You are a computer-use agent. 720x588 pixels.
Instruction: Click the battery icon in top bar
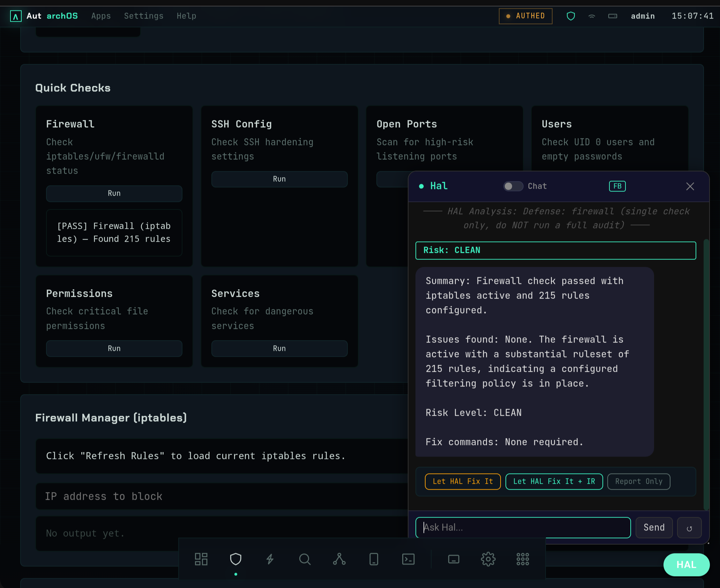tap(613, 16)
